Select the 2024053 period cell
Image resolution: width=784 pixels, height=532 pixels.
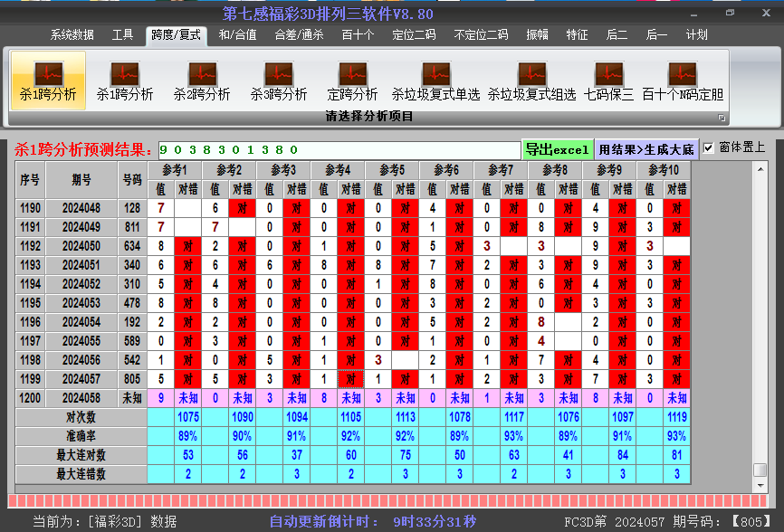(81, 303)
